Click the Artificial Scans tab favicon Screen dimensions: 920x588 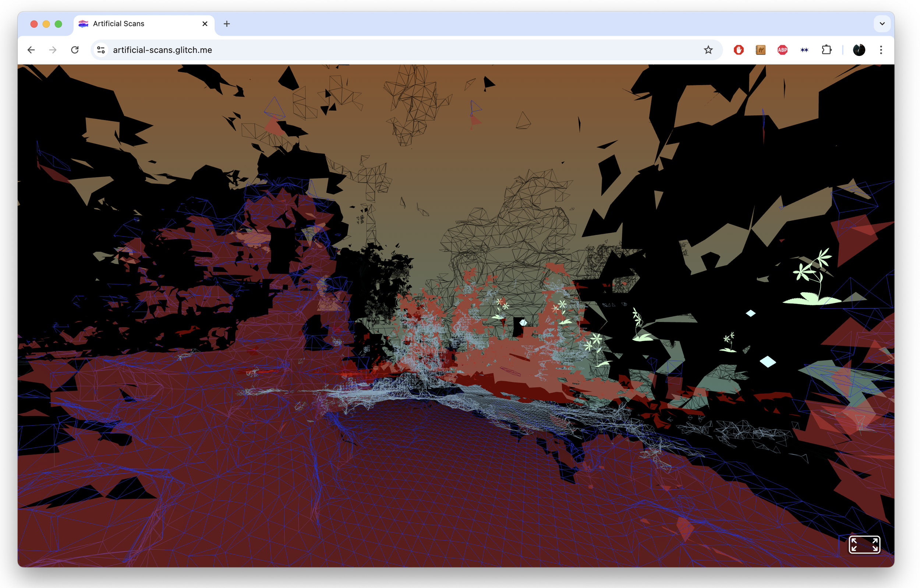click(x=83, y=24)
